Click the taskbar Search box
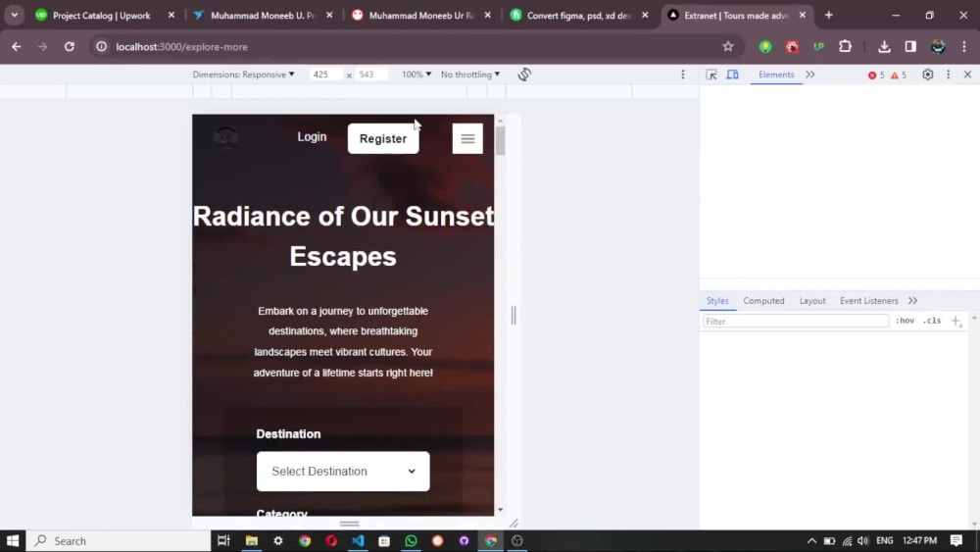Viewport: 980px width, 552px height. [x=119, y=541]
